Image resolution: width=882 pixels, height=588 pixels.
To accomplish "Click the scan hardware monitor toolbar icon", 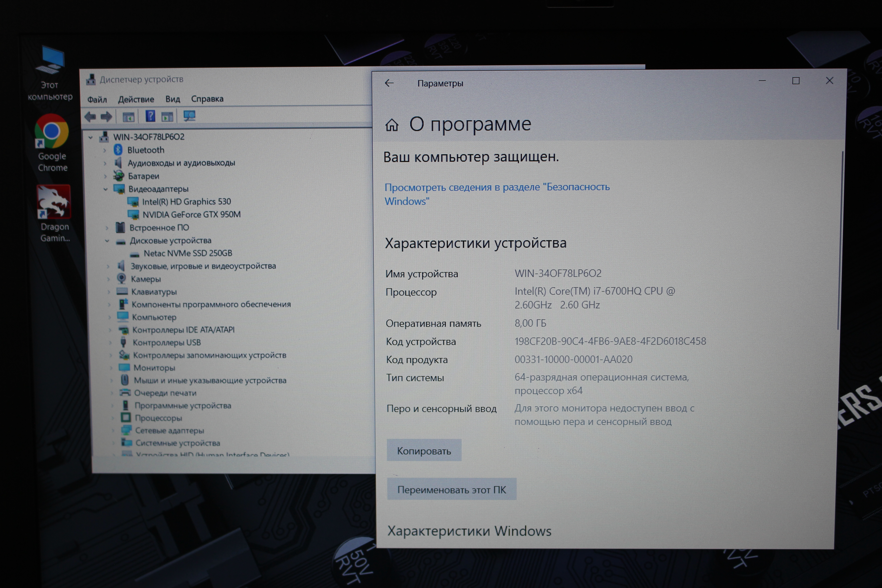I will [x=189, y=116].
